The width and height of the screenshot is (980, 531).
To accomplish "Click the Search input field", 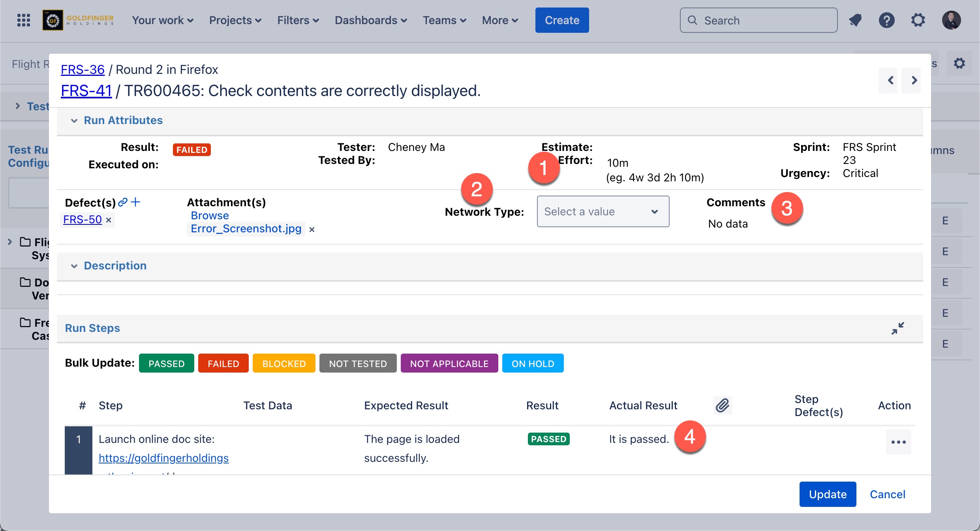I will pyautogui.click(x=758, y=20).
